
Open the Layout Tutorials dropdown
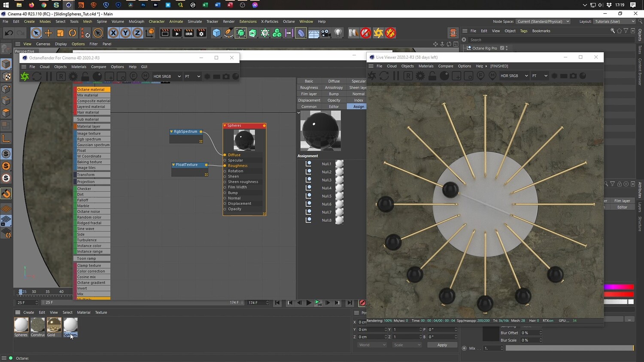click(x=614, y=21)
